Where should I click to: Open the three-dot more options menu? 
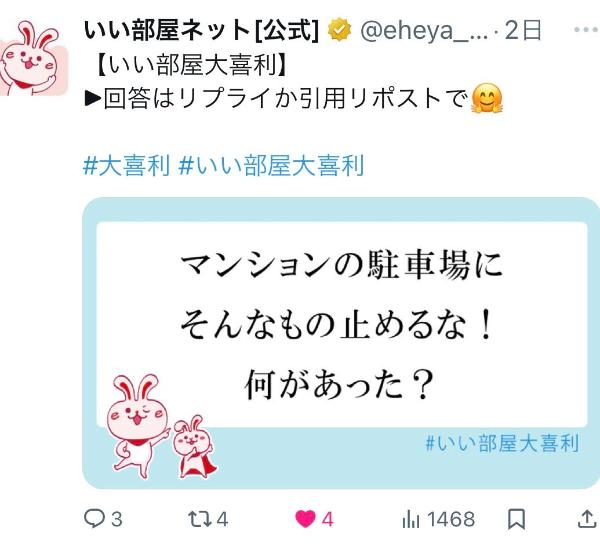pos(587,30)
